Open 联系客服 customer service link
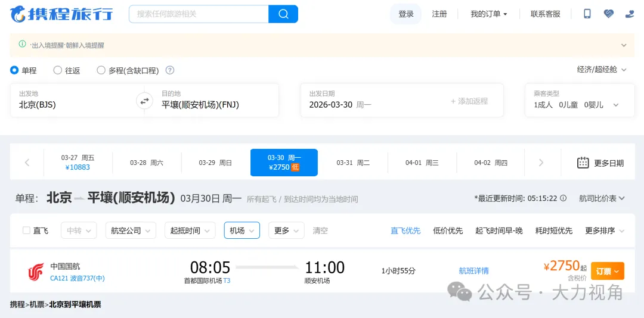 [546, 14]
